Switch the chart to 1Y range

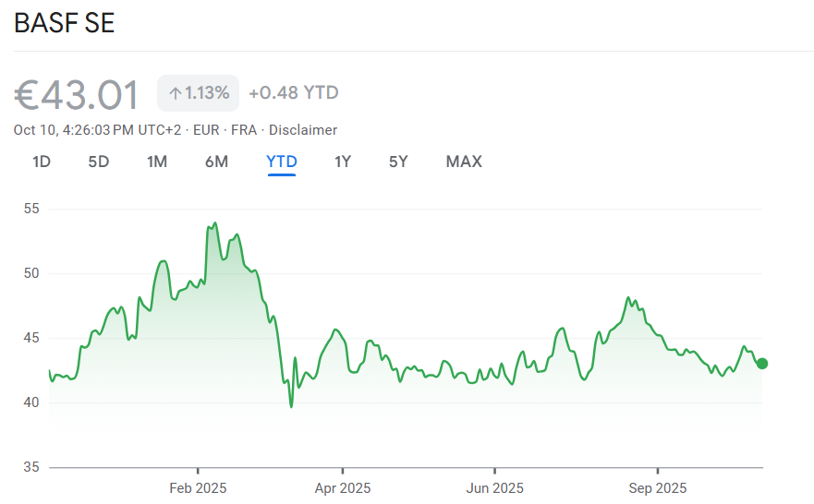click(x=343, y=162)
